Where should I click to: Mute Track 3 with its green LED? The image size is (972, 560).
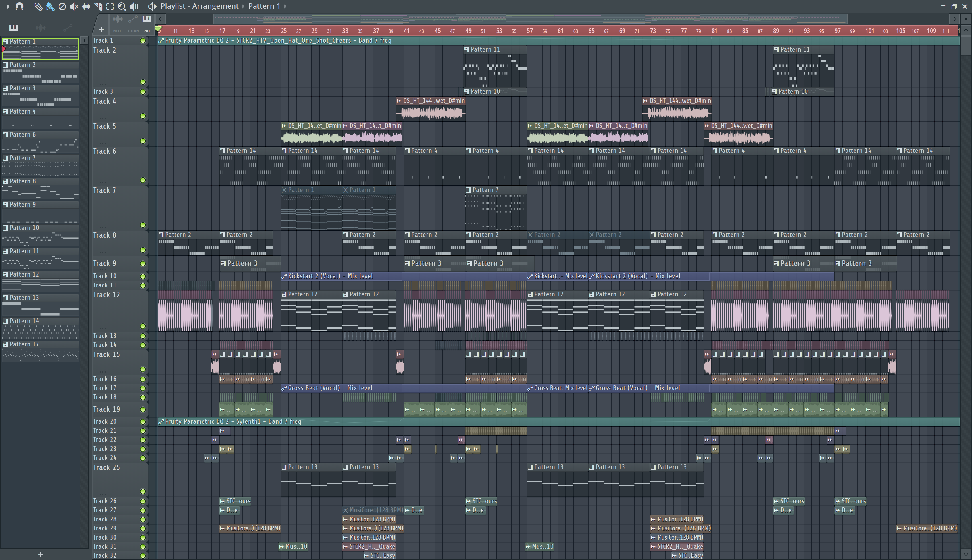pos(143,91)
